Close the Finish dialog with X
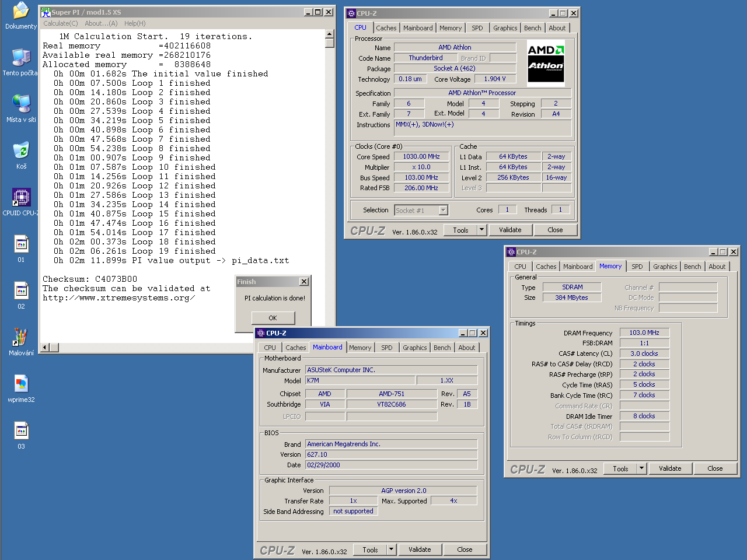The width and height of the screenshot is (747, 560). pyautogui.click(x=304, y=282)
